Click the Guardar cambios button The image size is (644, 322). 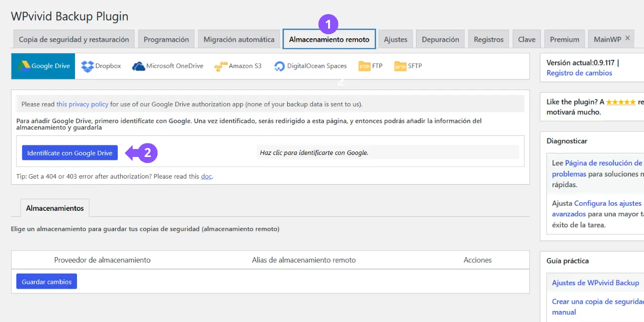(47, 282)
